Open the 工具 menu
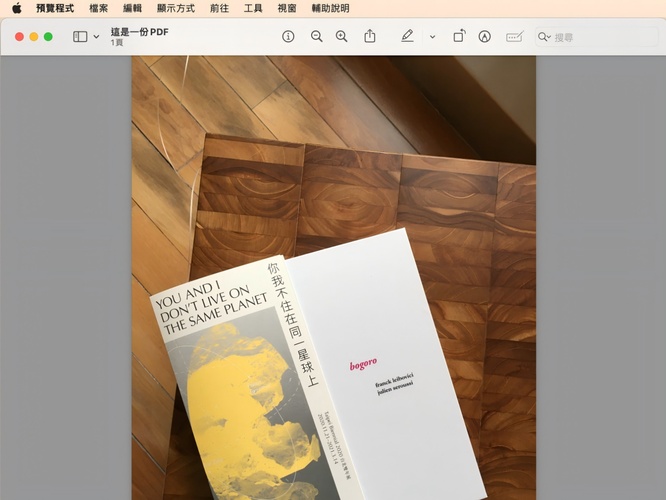The width and height of the screenshot is (666, 500). click(x=253, y=8)
